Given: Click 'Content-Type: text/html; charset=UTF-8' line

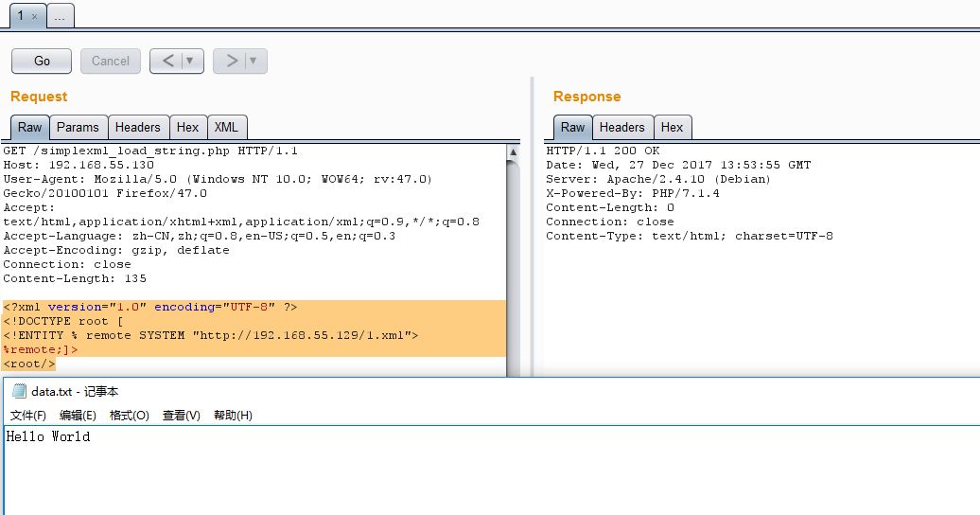Looking at the screenshot, I should pos(690,236).
